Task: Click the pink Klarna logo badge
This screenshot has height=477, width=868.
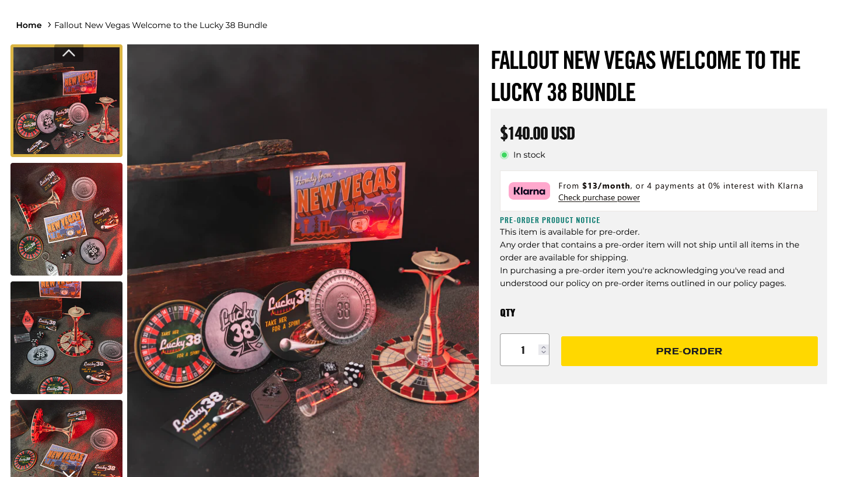Action: (529, 191)
